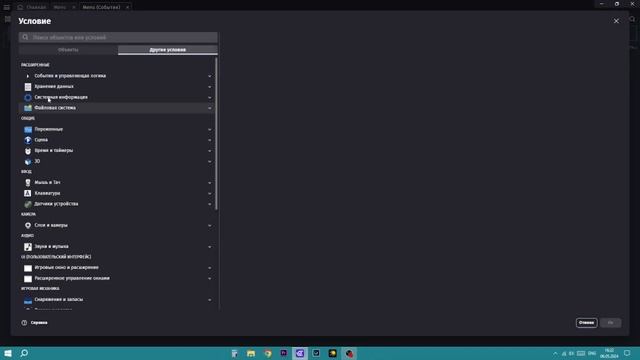
Task: Expand the Сцена chevron
Action: pyautogui.click(x=210, y=140)
